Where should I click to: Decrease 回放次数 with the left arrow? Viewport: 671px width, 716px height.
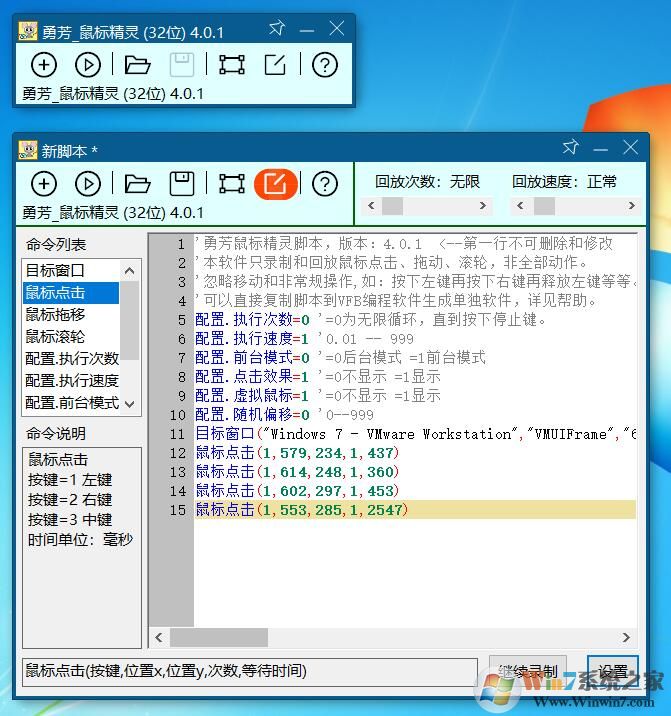371,206
